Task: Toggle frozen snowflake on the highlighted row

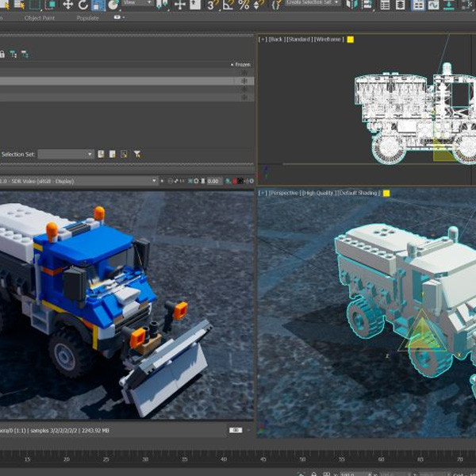Action: (x=244, y=81)
